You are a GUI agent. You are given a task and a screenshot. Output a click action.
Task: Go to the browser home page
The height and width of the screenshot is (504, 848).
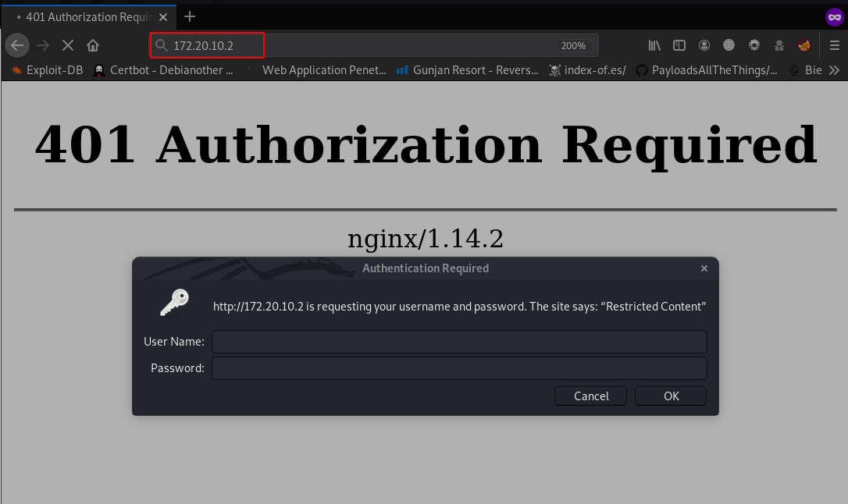coord(93,45)
